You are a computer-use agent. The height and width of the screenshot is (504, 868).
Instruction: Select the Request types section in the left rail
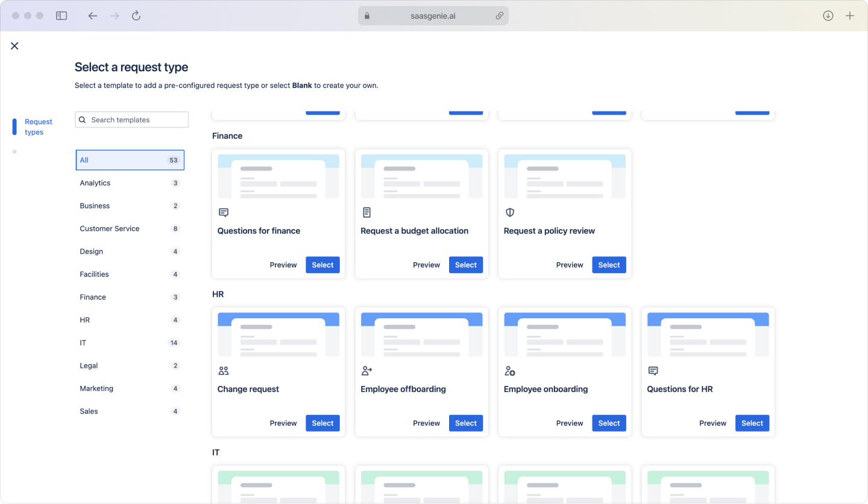pyautogui.click(x=39, y=127)
